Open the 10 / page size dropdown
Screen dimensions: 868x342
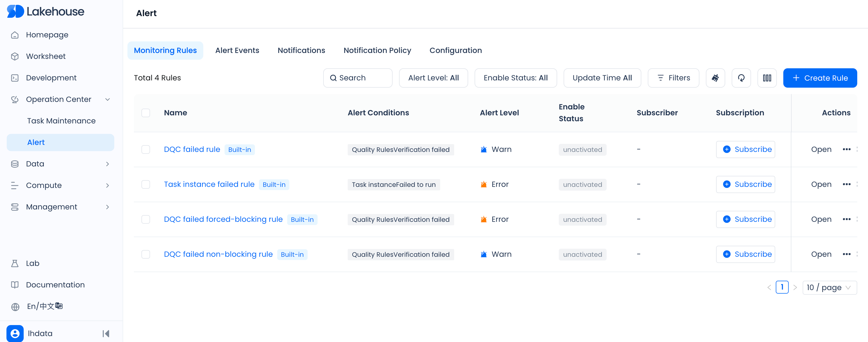coord(829,287)
